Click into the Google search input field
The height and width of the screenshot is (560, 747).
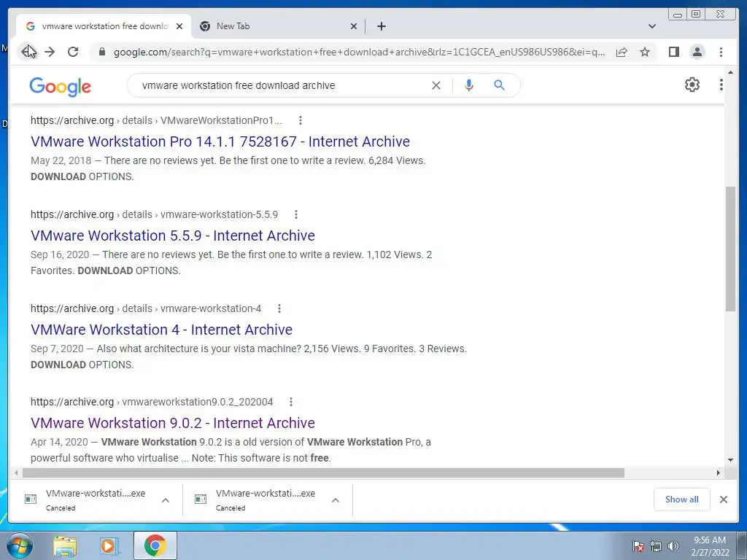[x=281, y=85]
